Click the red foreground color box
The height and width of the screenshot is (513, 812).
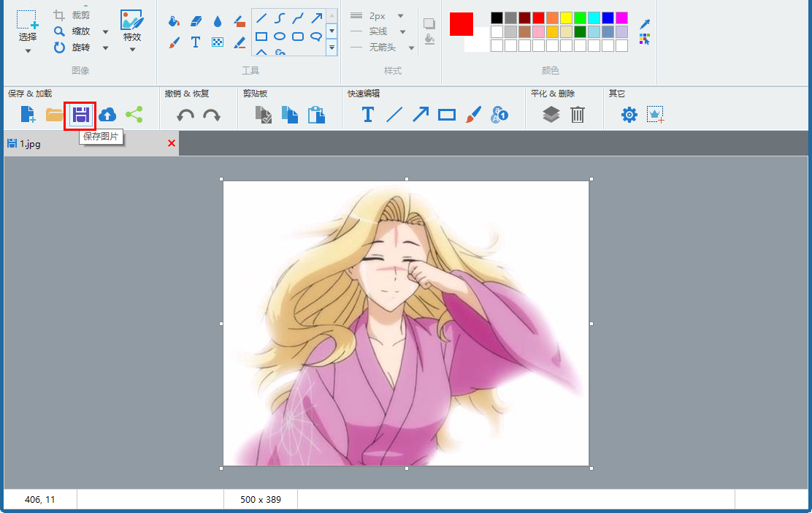461,24
